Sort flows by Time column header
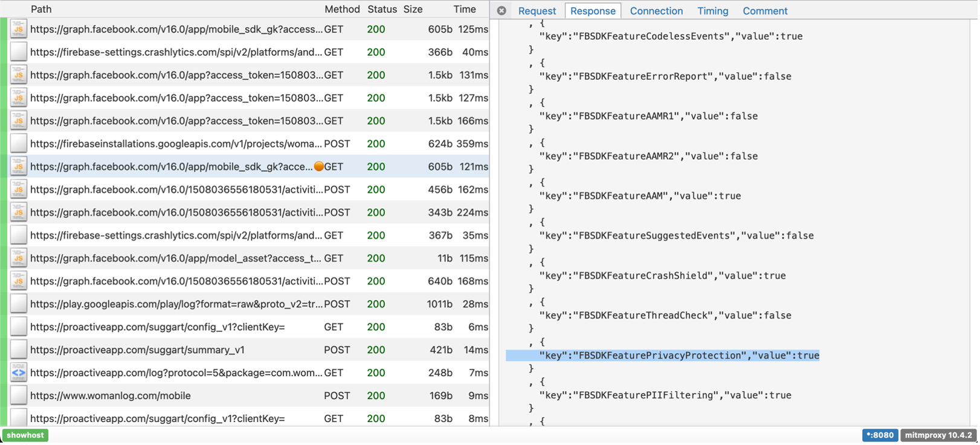The width and height of the screenshot is (980, 445). click(x=465, y=9)
